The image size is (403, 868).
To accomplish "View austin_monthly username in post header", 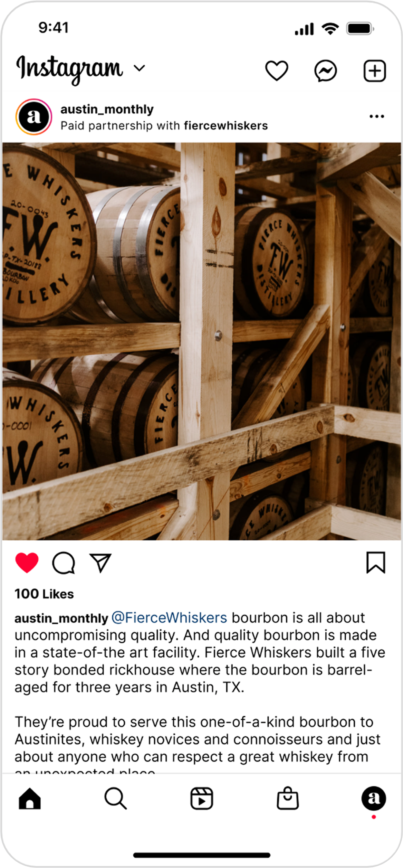I will (x=107, y=109).
